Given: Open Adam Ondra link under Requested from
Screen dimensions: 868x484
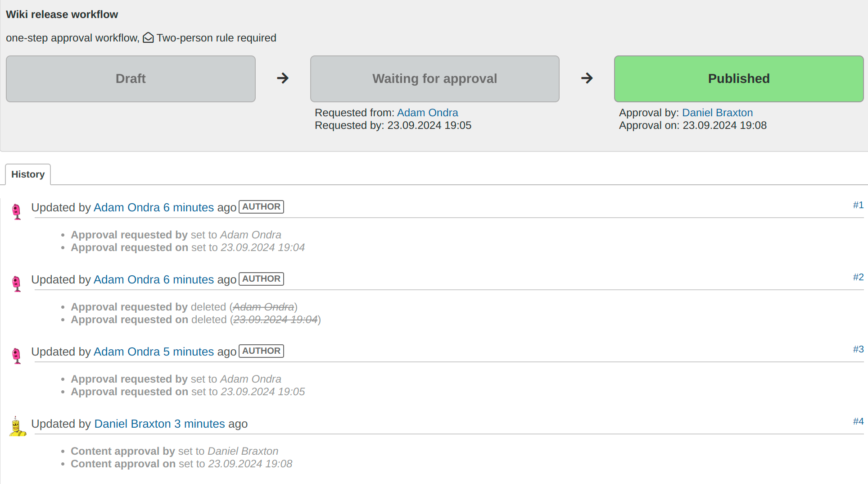Looking at the screenshot, I should (x=427, y=113).
